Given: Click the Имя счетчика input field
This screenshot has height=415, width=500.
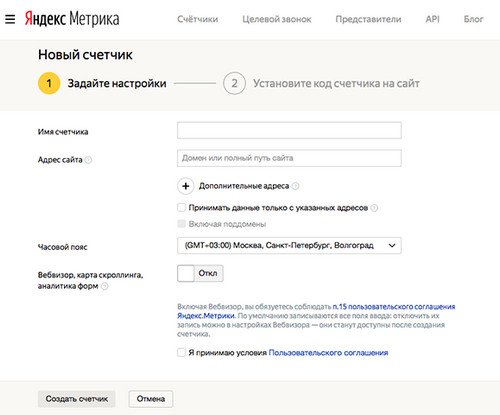Looking at the screenshot, I should coord(289,130).
